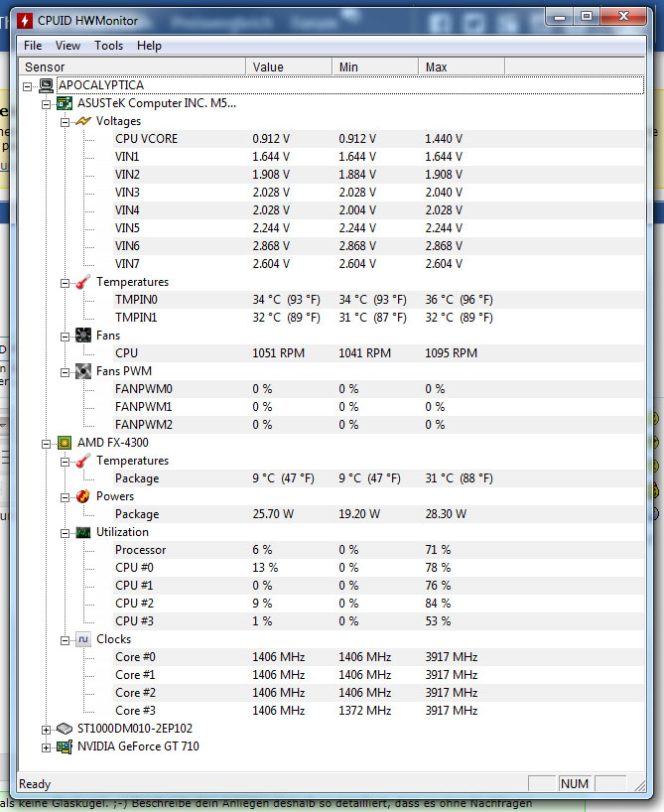
Task: Open the Tools menu
Action: pyautogui.click(x=109, y=46)
